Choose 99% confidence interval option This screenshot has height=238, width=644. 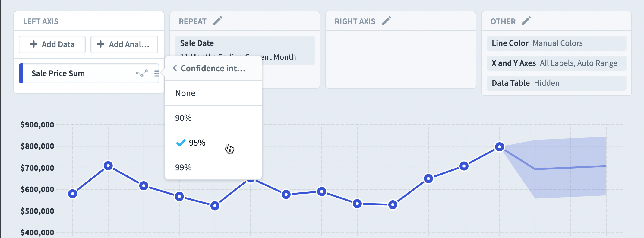point(213,167)
